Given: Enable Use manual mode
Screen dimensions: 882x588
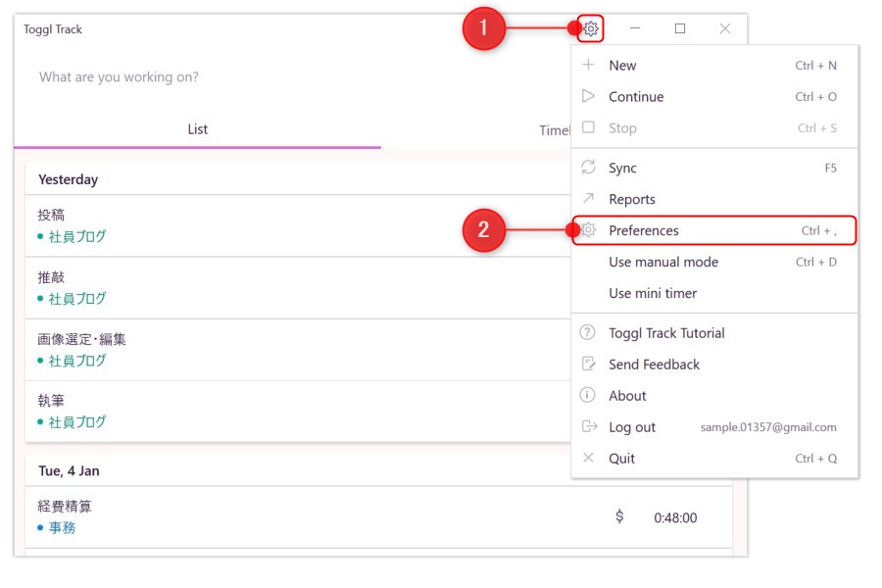Looking at the screenshot, I should coord(714,262).
